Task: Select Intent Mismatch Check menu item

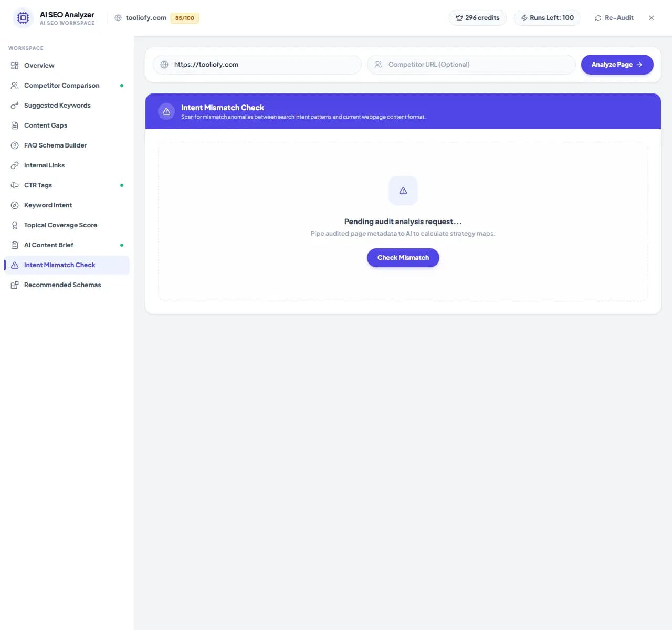Action: tap(67, 265)
